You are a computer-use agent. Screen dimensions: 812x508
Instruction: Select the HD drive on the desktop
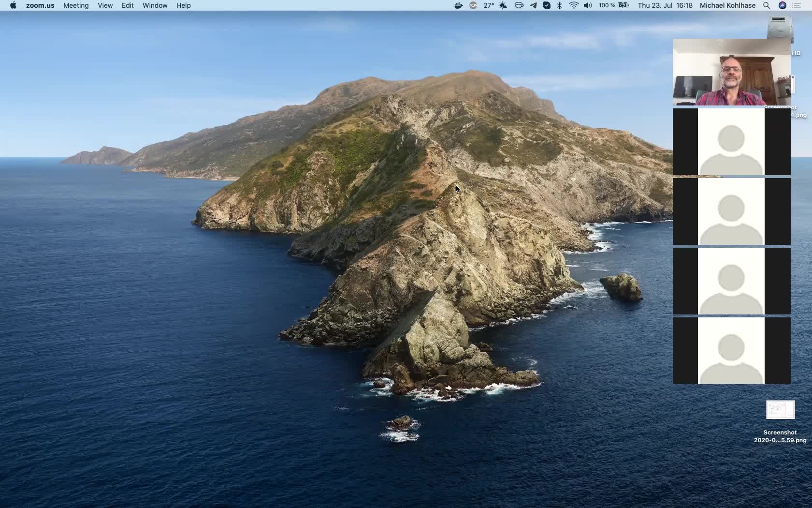click(x=796, y=53)
